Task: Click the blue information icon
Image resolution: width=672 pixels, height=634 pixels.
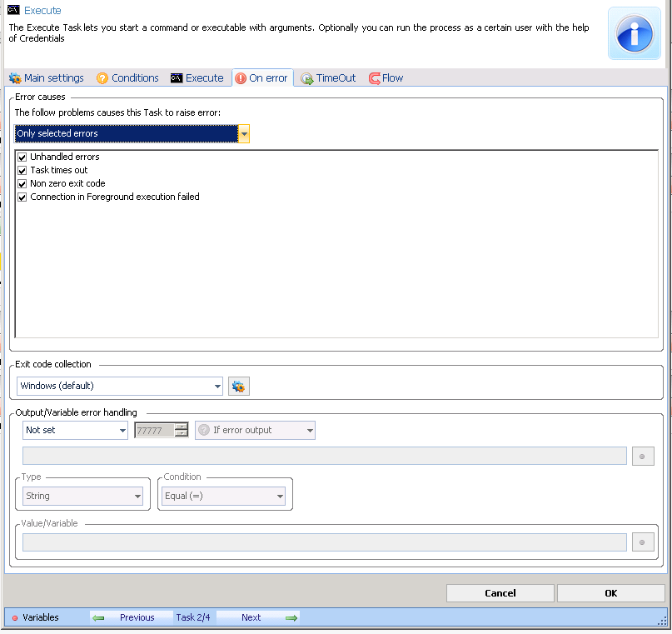Action: (x=634, y=33)
